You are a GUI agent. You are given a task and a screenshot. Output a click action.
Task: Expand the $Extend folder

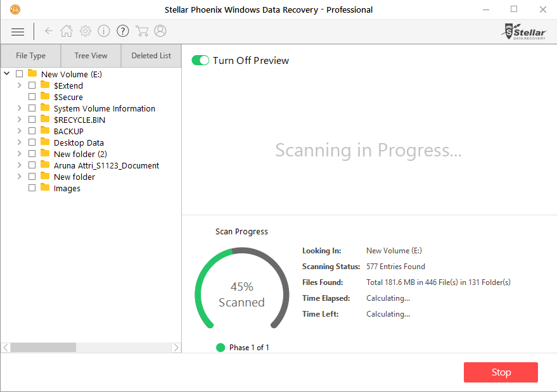(20, 85)
